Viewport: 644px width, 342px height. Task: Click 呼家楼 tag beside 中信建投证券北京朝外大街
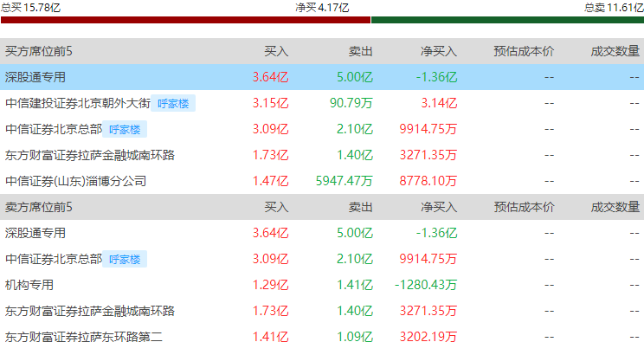click(x=173, y=103)
